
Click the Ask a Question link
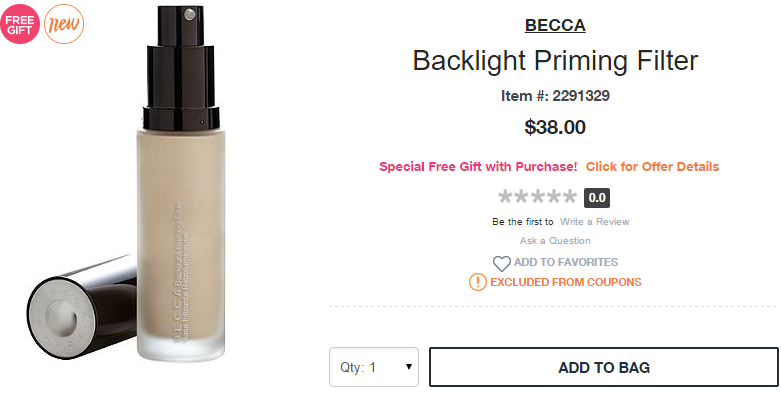coord(555,241)
